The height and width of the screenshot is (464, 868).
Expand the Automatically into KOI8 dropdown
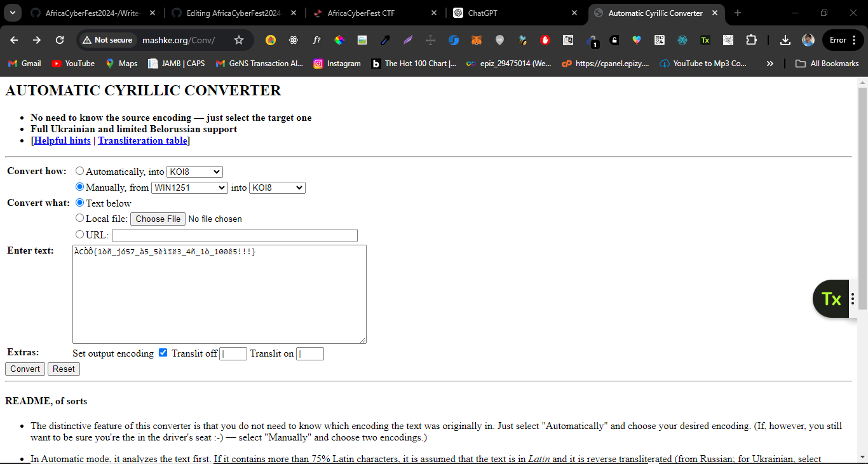[194, 172]
